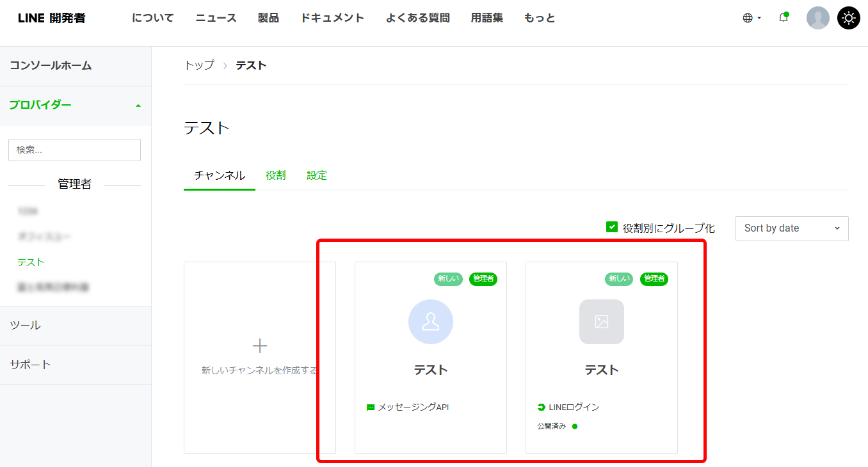Click 管理者 badge on Messaging API card
The height and width of the screenshot is (467, 868).
pyautogui.click(x=483, y=279)
